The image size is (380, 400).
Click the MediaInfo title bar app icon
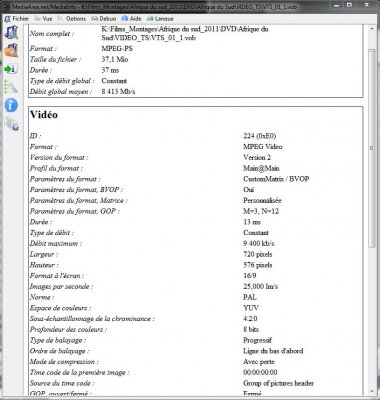click(6, 7)
